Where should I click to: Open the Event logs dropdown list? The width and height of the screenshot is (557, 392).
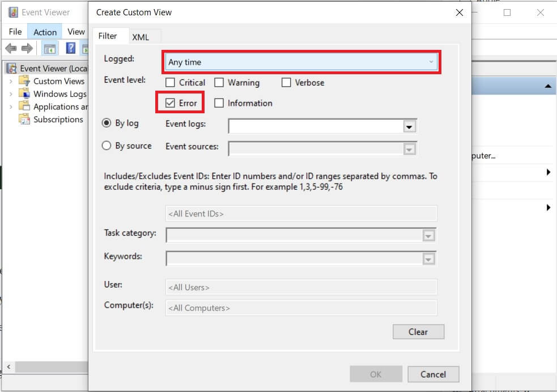[410, 126]
